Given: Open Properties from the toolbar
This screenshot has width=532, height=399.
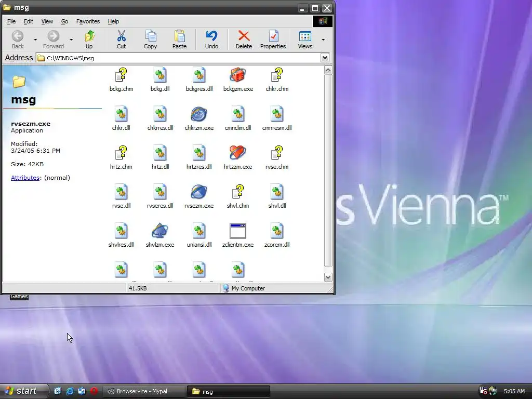Looking at the screenshot, I should point(273,39).
